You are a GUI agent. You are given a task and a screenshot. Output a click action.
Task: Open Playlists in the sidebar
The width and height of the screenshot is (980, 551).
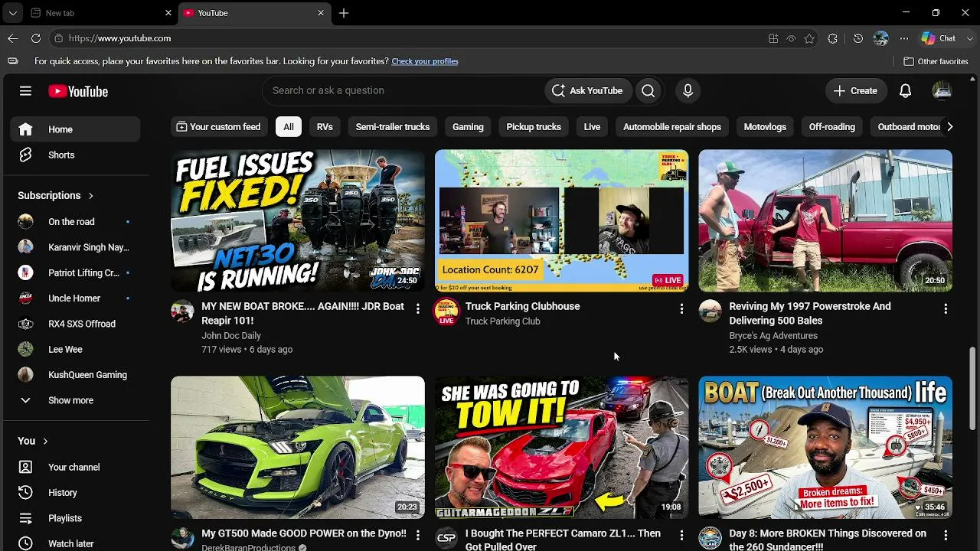(x=75, y=518)
